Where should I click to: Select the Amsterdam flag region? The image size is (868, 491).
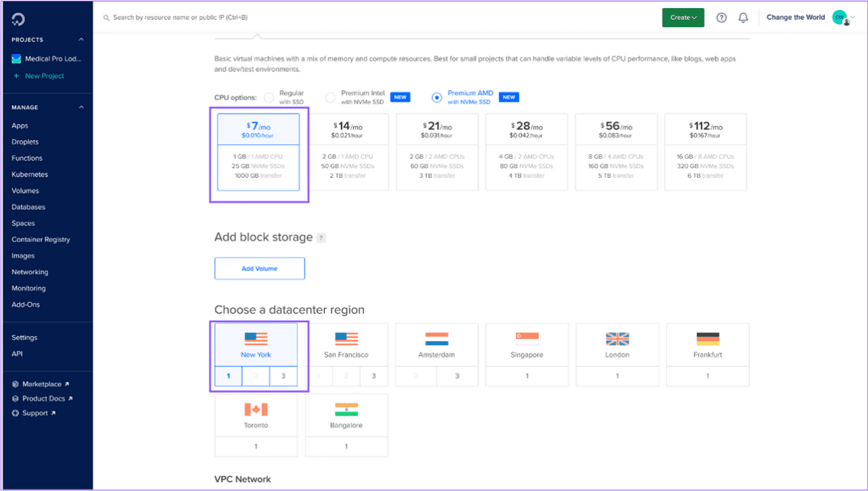437,339
